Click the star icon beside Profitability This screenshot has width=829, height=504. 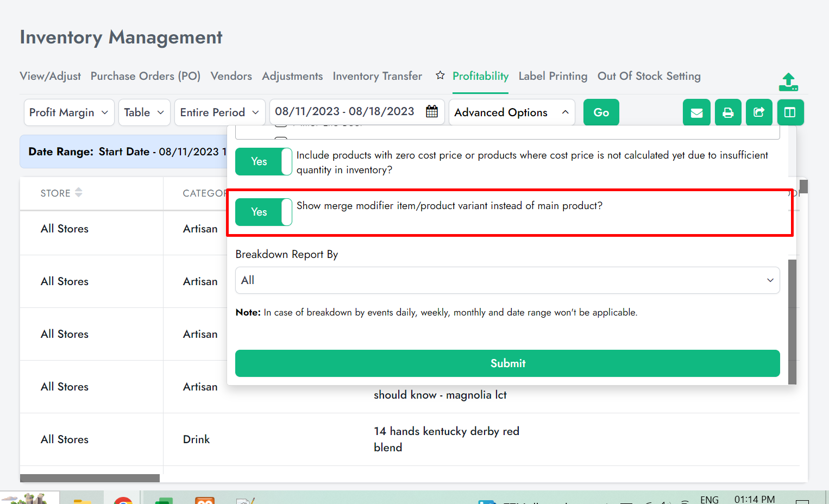440,75
